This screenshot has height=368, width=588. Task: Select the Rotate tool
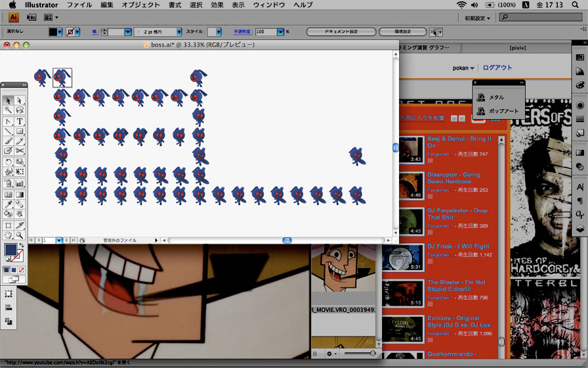(9, 162)
